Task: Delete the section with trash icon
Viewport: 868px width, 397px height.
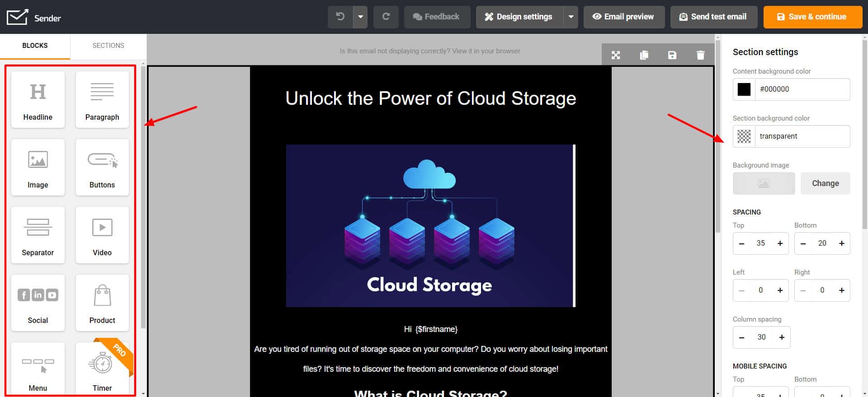Action: point(700,55)
